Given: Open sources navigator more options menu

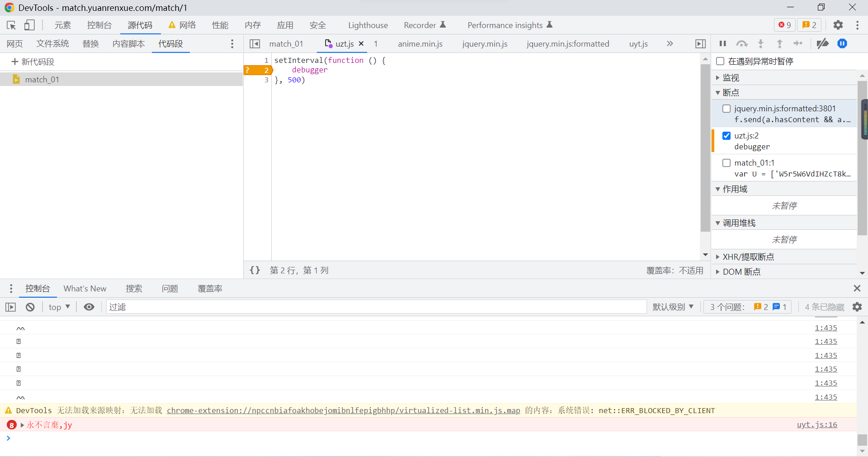Looking at the screenshot, I should tap(232, 44).
